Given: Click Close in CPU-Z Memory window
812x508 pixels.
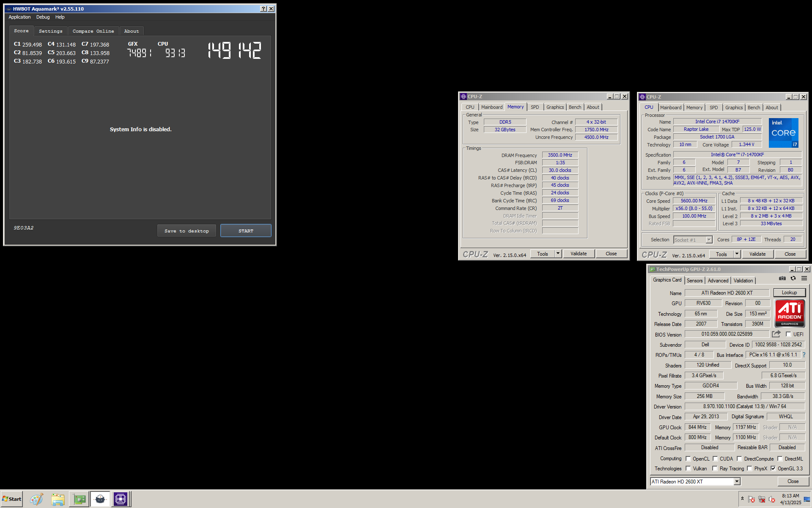Looking at the screenshot, I should (611, 254).
